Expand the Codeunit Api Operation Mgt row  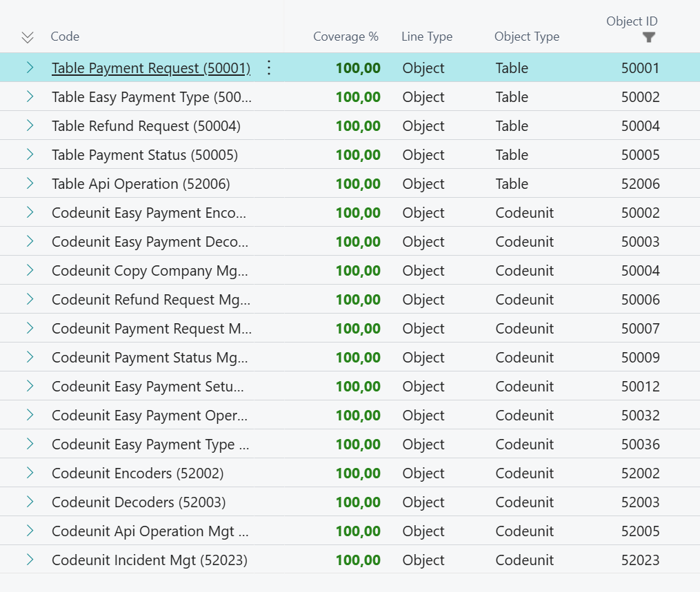(x=30, y=531)
